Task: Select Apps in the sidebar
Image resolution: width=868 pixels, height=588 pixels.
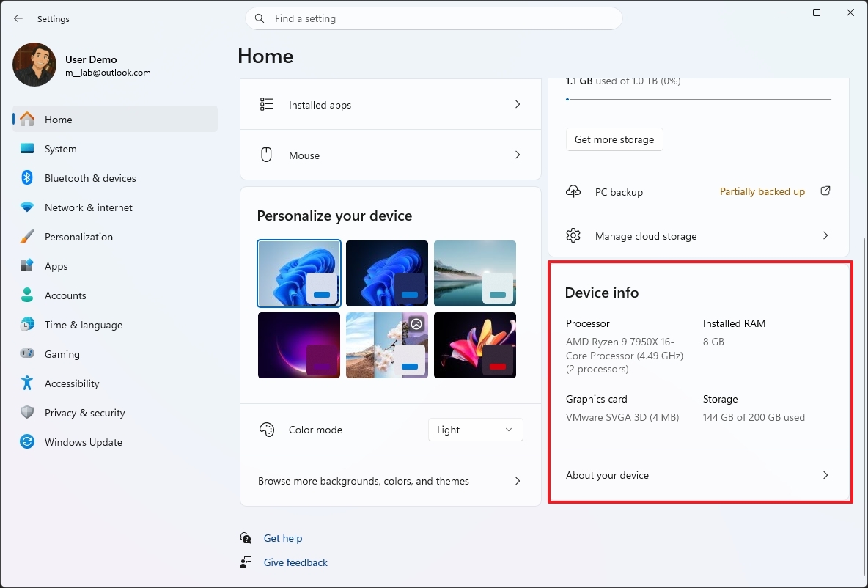Action: click(x=56, y=266)
